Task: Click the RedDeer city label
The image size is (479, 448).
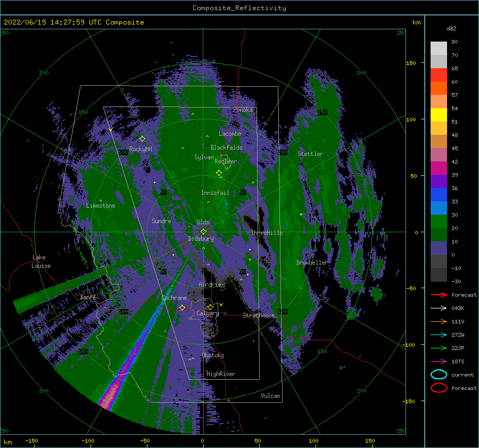Action: 226,161
